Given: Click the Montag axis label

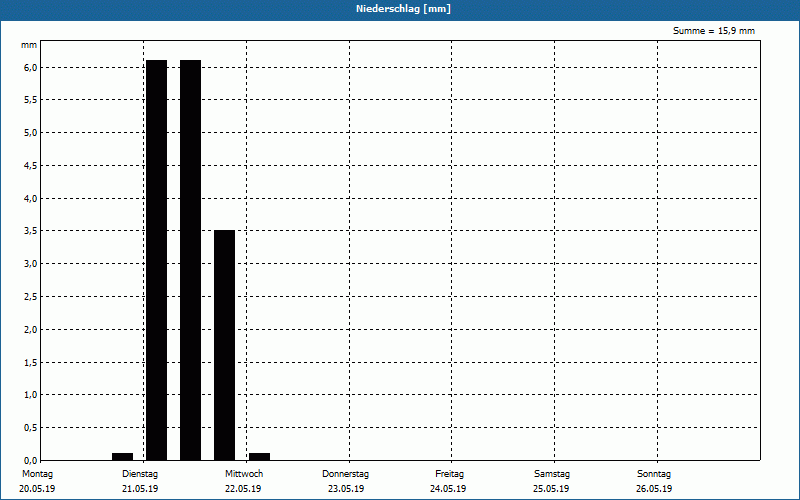Looking at the screenshot, I should point(37,474).
